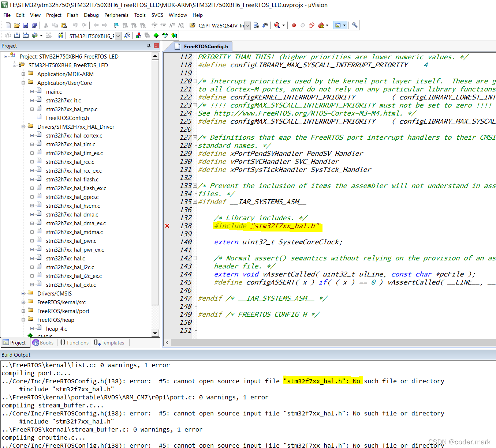Open the SVCS menu
The height and width of the screenshot is (448, 496).
pos(157,15)
